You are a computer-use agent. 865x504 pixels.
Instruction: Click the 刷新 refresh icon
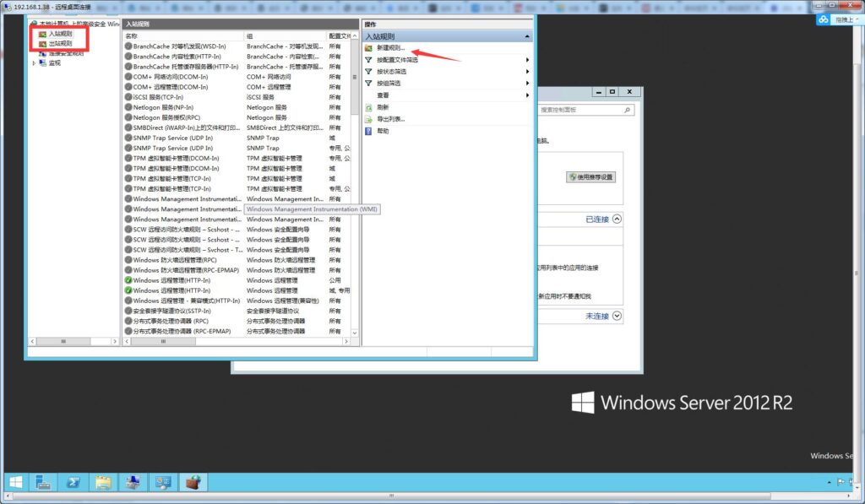coord(369,107)
